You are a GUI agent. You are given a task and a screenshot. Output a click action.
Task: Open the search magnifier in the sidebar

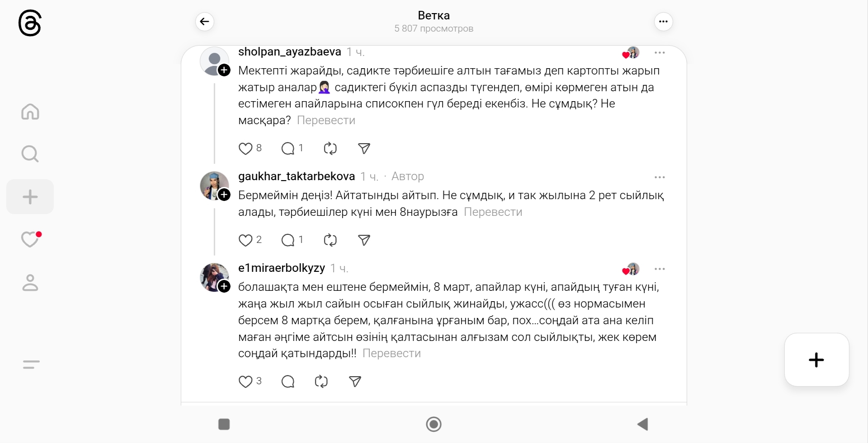pyautogui.click(x=30, y=154)
